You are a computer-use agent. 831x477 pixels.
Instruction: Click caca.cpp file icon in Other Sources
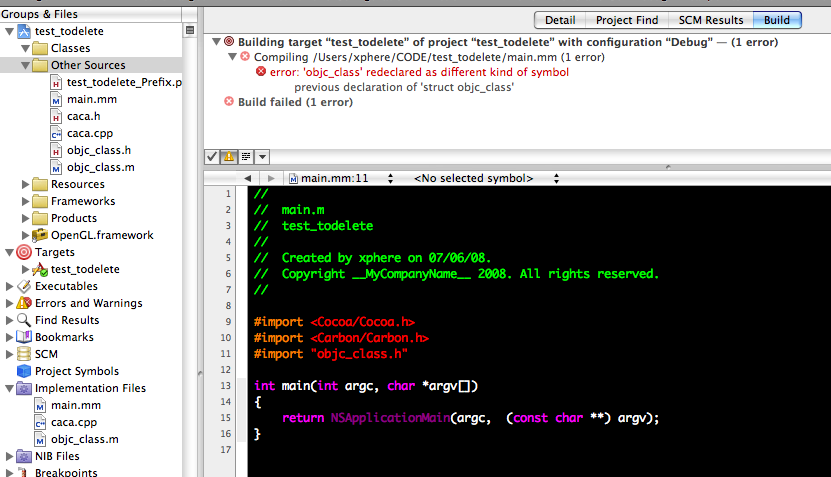point(56,133)
